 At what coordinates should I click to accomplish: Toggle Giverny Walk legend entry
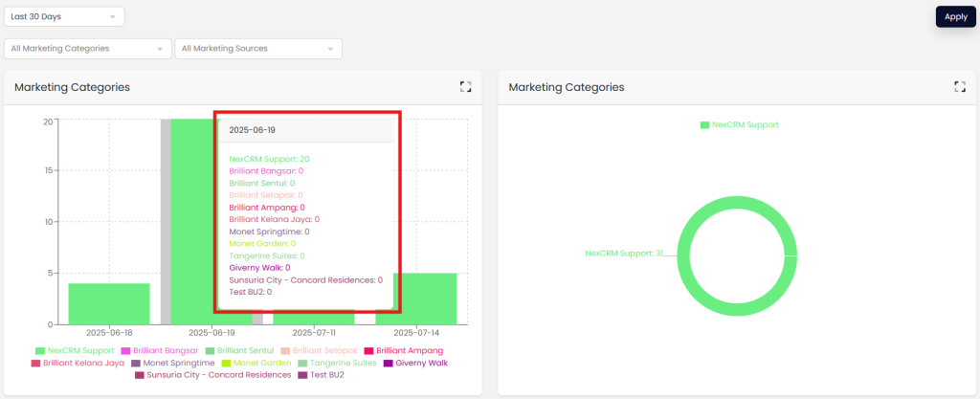coord(416,364)
